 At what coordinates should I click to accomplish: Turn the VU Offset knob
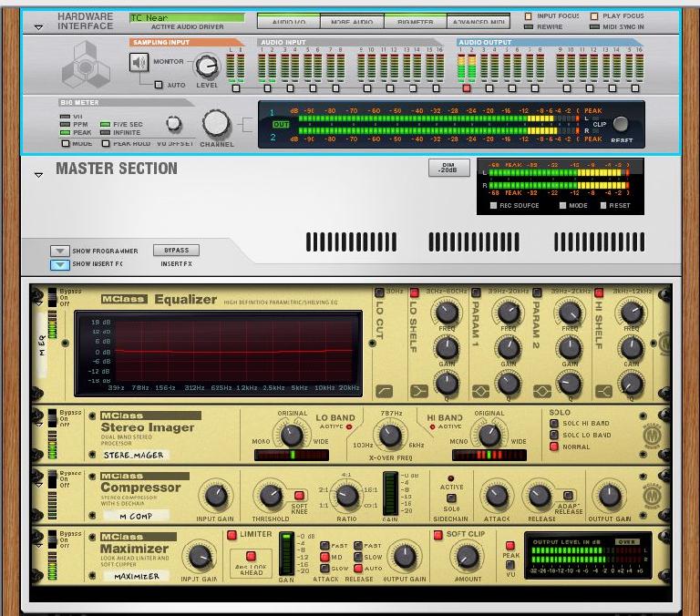174,123
